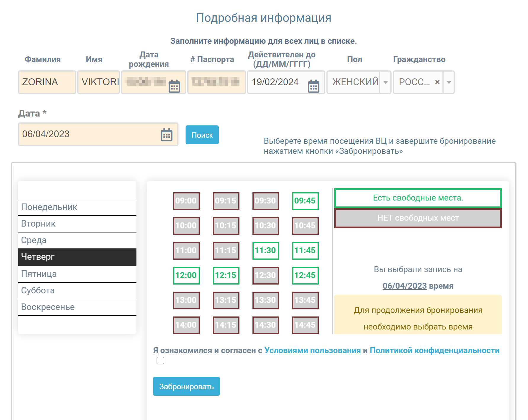Viewport: 528px width, 420px height.
Task: Select the Воскресенье day tab
Action: point(77,307)
